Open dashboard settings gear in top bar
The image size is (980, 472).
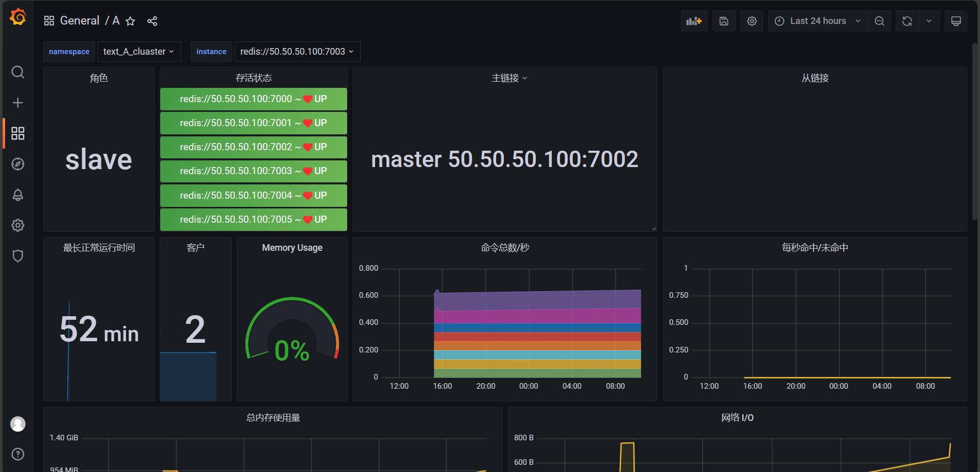coord(752,21)
